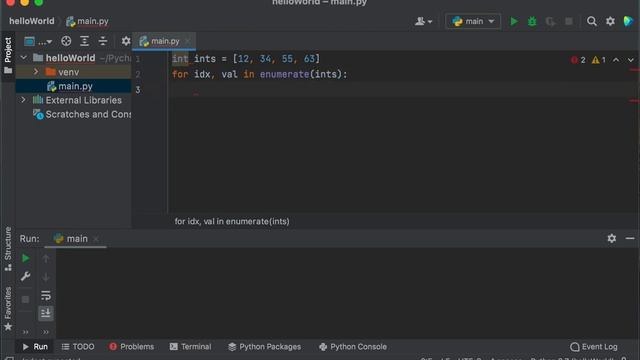The image size is (640, 360).
Task: Open the TODO tool window tab
Action: pos(78,347)
